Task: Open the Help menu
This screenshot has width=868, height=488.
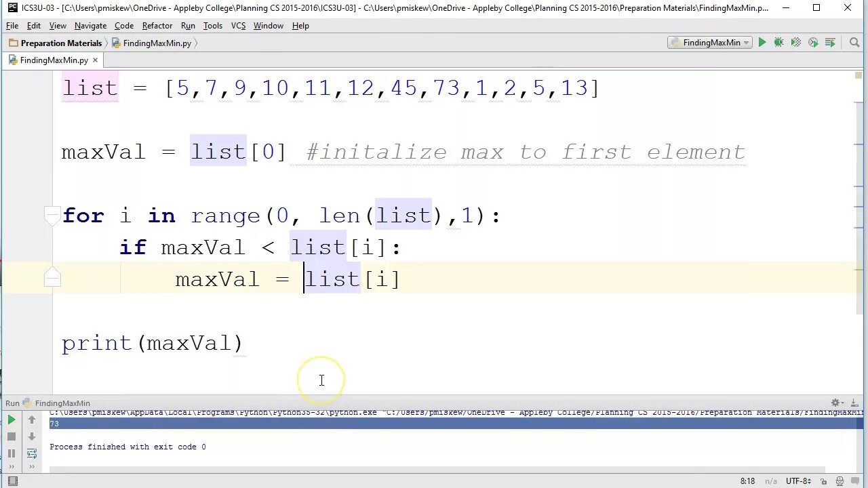Action: 300,26
